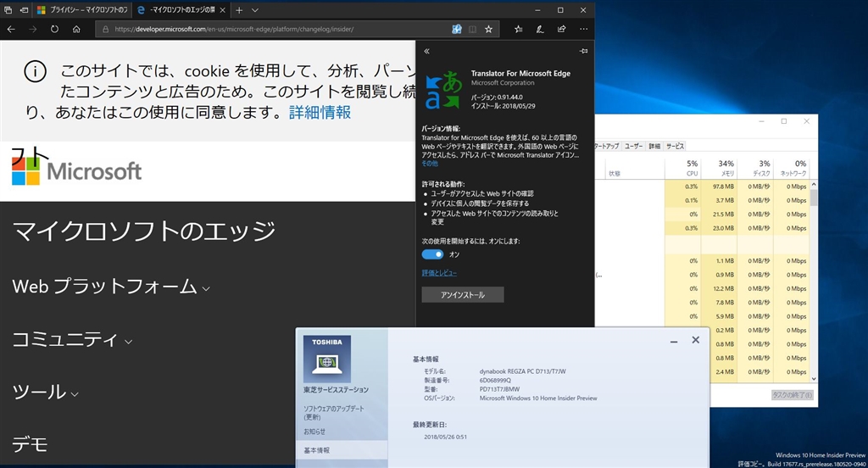This screenshot has width=868, height=468.
Task: Select サービス tab in Task Manager
Action: [x=675, y=146]
